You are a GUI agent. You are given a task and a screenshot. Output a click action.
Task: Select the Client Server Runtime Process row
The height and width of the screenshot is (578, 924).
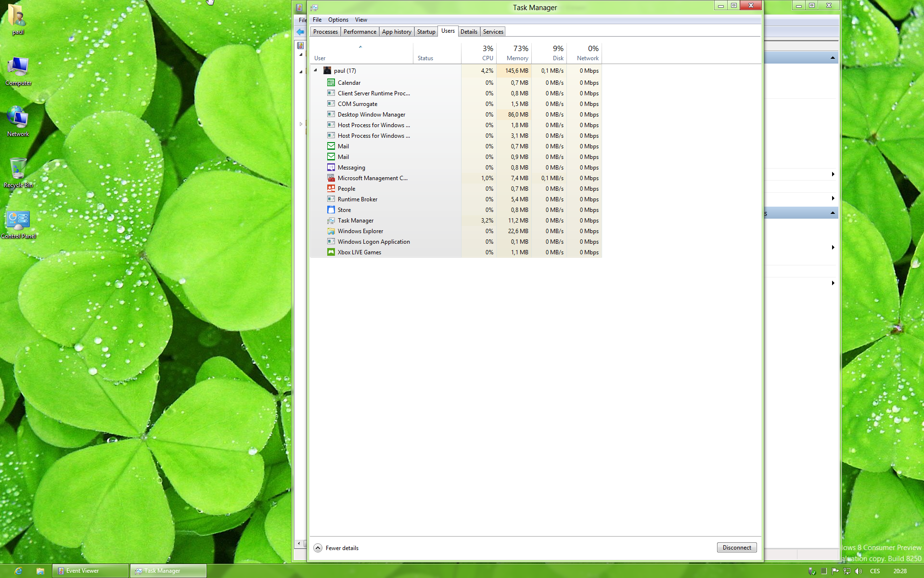[456, 93]
